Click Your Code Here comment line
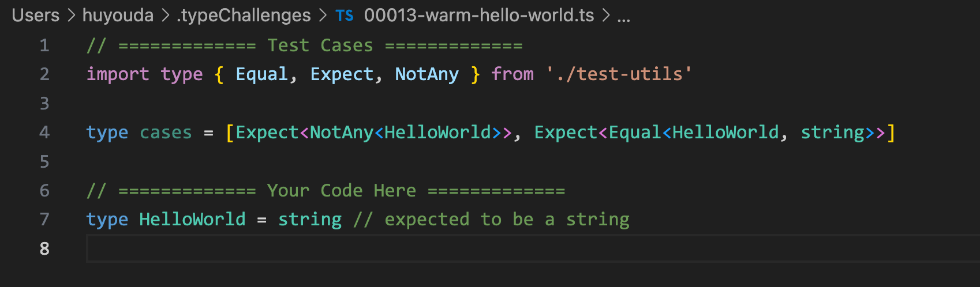The image size is (980, 287). [x=326, y=190]
